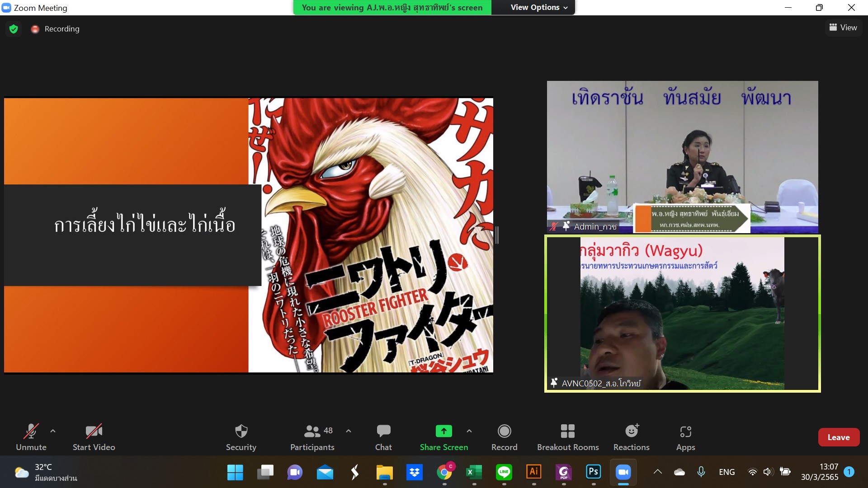Click the Zoom icon in taskbar
Viewport: 868px width, 488px height.
pos(623,472)
